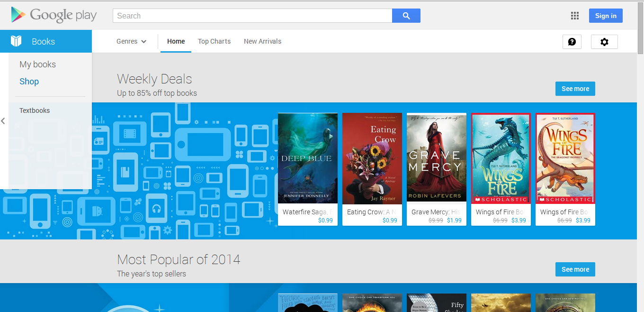
Task: Click the Google Play logo
Action: click(x=54, y=15)
